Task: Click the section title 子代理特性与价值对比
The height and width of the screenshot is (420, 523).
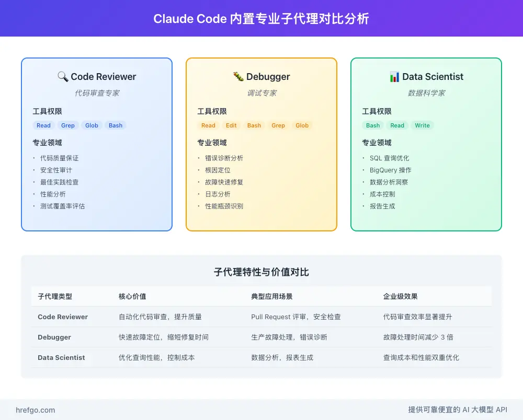Action: [261, 272]
